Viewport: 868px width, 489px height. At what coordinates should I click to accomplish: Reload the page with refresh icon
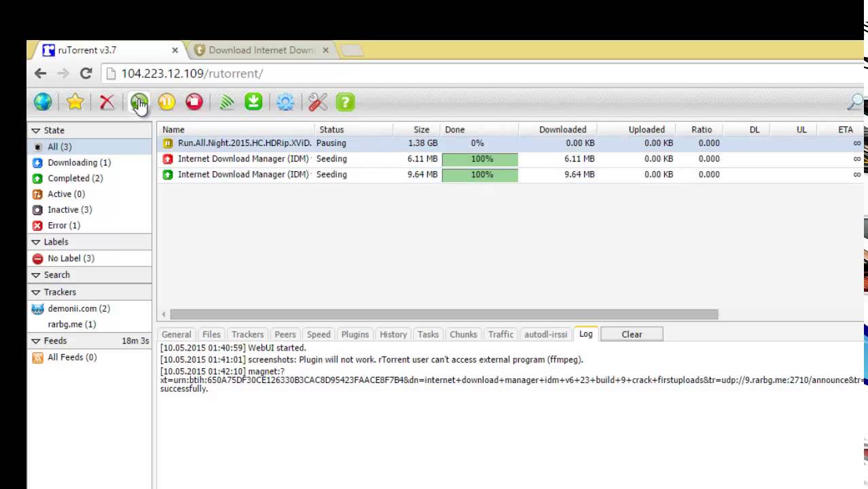click(x=86, y=73)
